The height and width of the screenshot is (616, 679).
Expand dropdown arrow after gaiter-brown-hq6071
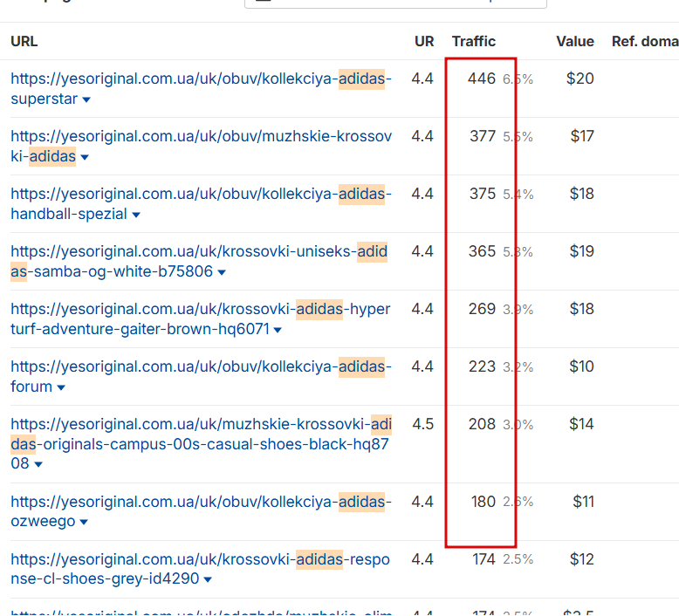click(x=278, y=331)
